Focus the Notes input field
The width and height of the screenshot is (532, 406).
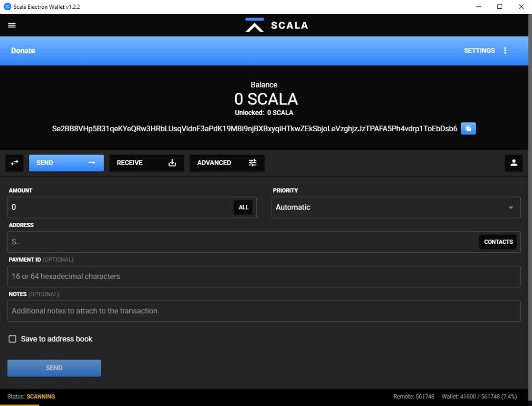tap(264, 311)
